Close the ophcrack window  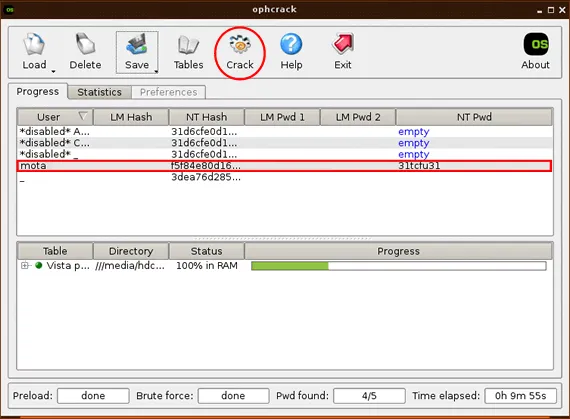click(562, 10)
